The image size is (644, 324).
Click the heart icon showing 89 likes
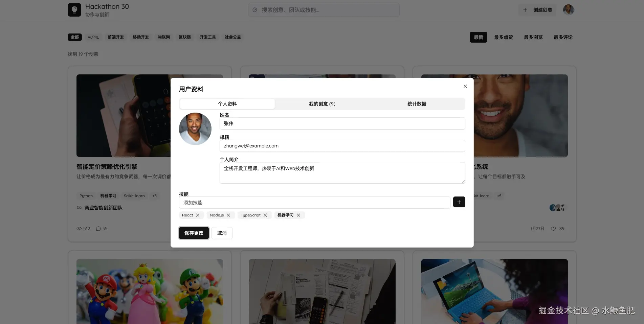(553, 229)
